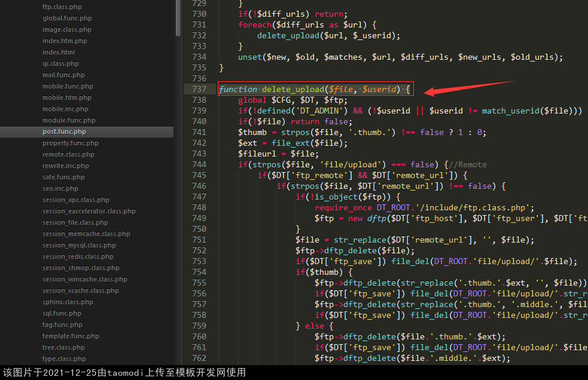Click the index.html file entry

pyautogui.click(x=59, y=52)
